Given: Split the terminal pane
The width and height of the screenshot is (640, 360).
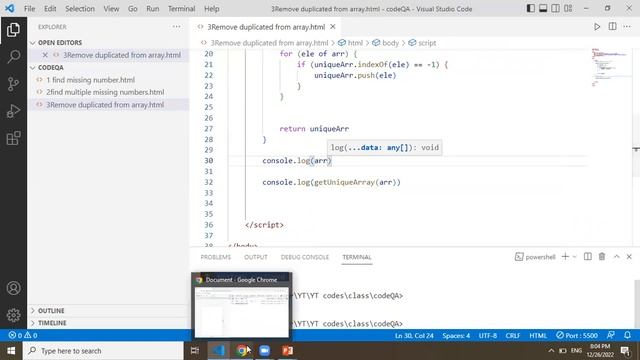Looking at the screenshot, I should click(x=588, y=256).
